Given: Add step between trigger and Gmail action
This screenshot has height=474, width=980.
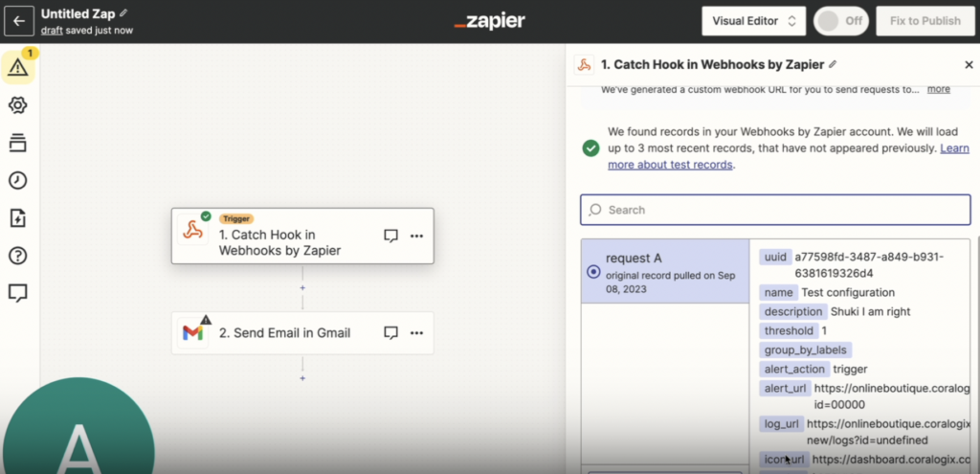Looking at the screenshot, I should [302, 288].
